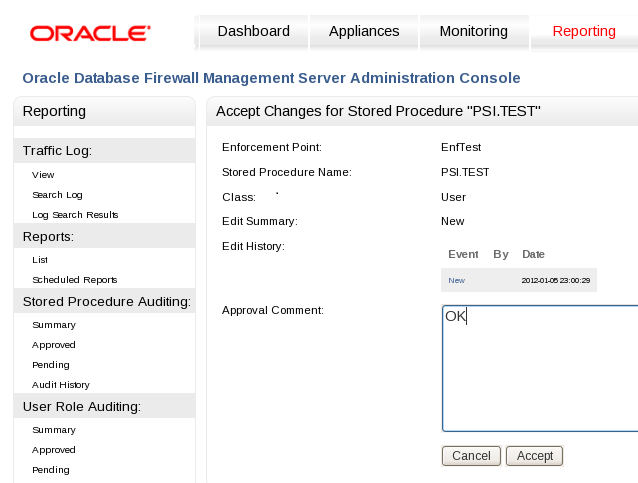Open the Dashboard tab
The width and height of the screenshot is (638, 483).
(x=253, y=32)
